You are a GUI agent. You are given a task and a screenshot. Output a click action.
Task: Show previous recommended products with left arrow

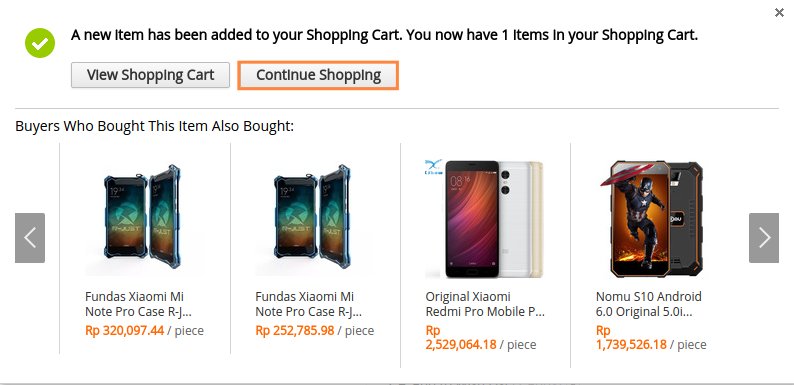(30, 238)
